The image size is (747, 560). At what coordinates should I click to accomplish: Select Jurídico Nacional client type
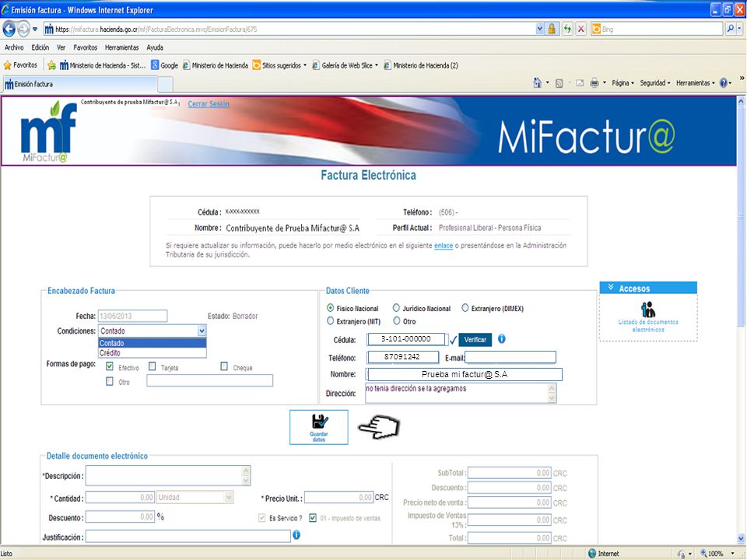pos(396,308)
